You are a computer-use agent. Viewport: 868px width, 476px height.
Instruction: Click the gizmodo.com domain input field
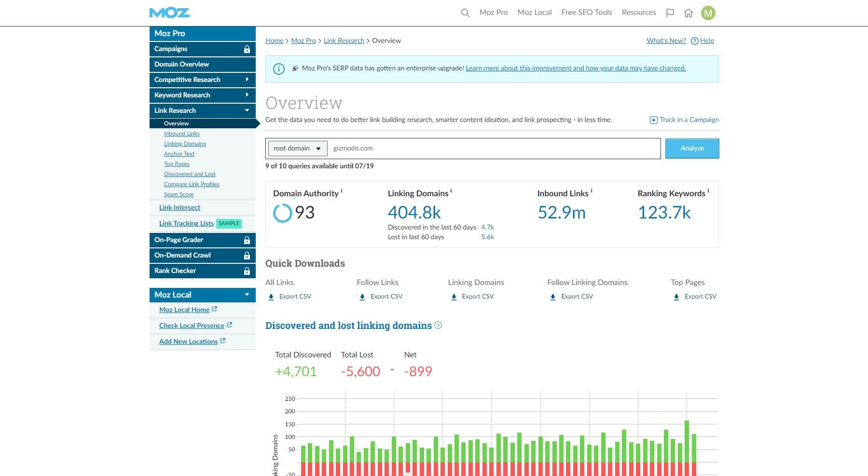[x=494, y=149]
